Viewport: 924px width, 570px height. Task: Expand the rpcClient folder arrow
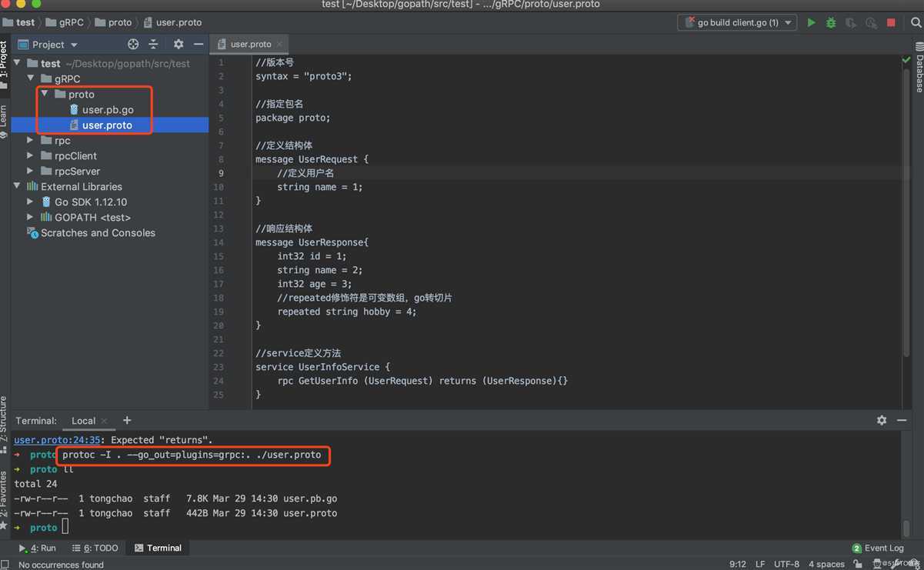(31, 155)
